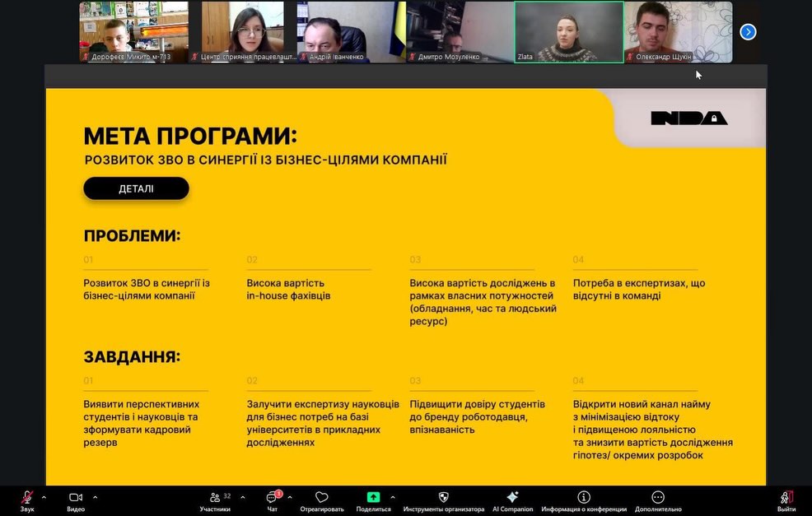Expand the arrow next to Участники

point(240,497)
